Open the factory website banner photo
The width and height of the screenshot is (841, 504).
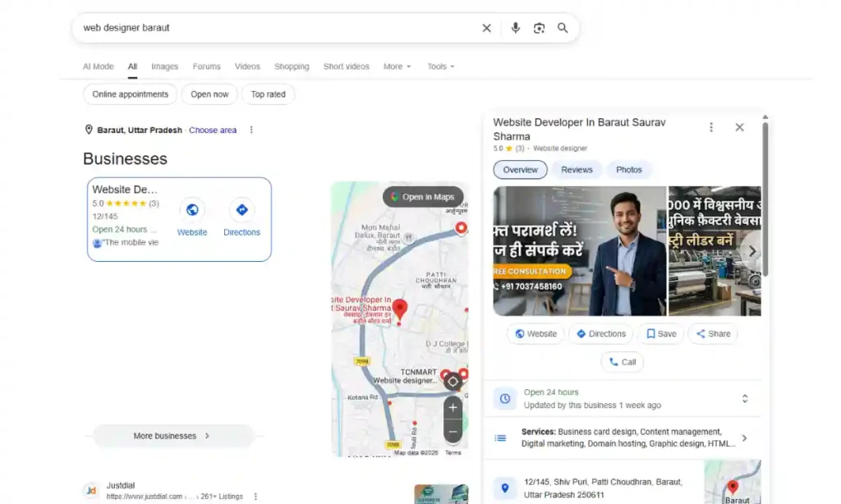[x=715, y=251]
